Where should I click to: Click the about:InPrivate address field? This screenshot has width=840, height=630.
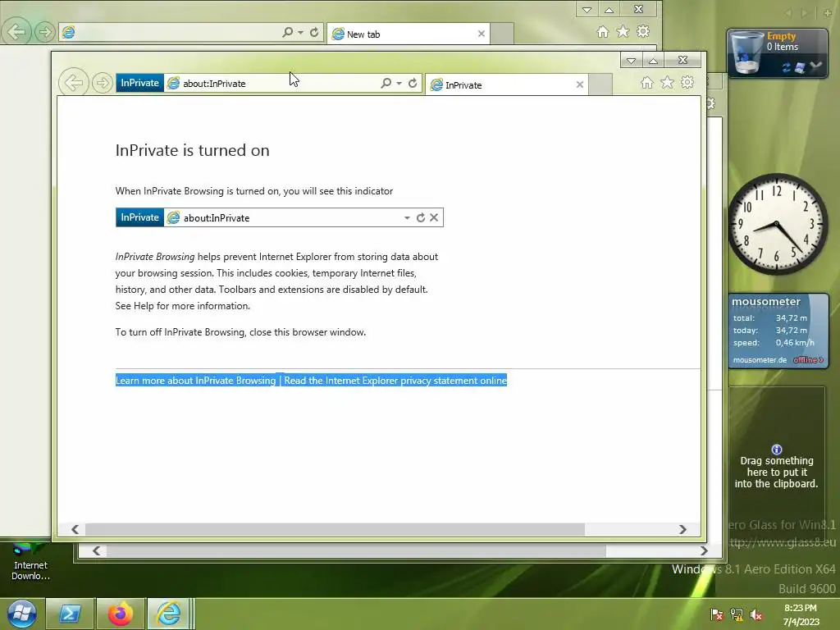click(x=271, y=84)
